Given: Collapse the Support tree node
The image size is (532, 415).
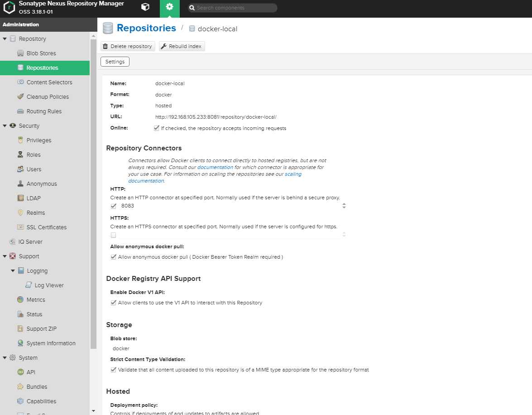Looking at the screenshot, I should pyautogui.click(x=5, y=256).
